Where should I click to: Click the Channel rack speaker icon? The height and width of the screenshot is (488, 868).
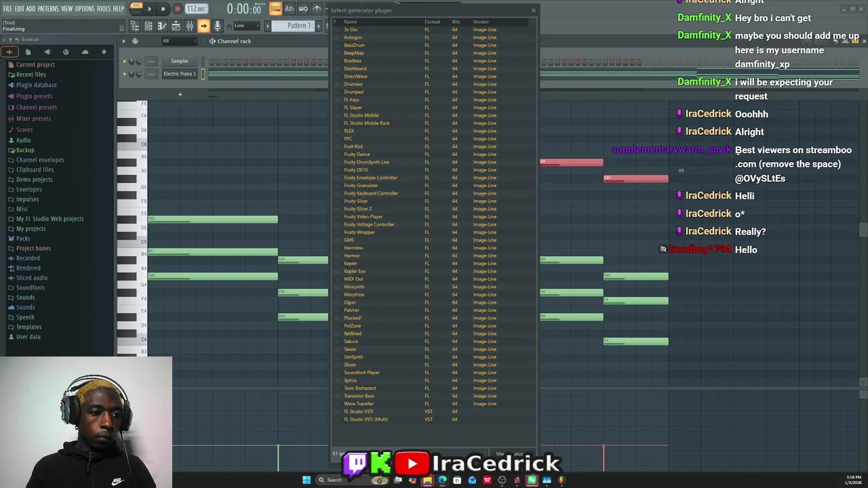pos(212,41)
